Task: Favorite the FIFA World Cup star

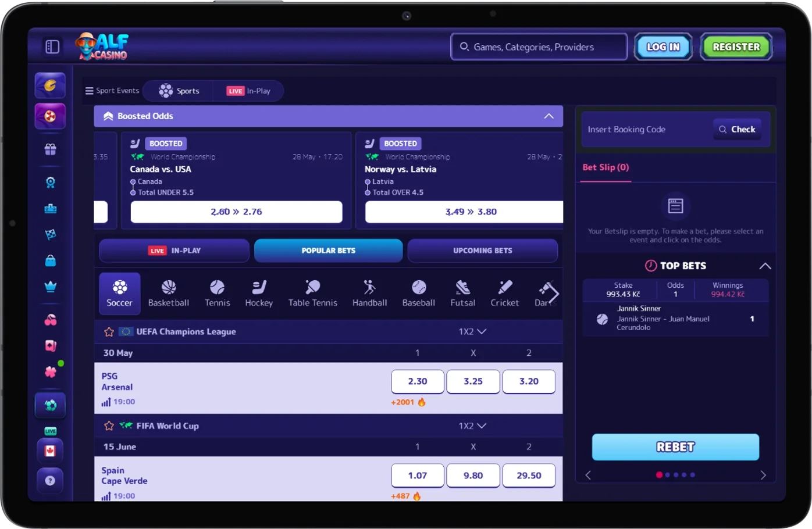Action: [109, 426]
